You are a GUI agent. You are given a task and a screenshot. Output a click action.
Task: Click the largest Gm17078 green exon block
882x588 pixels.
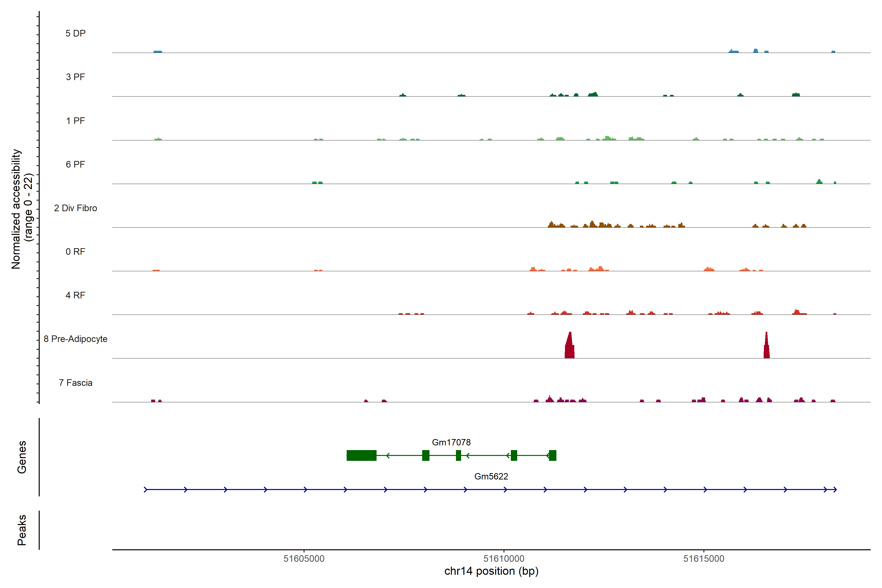coord(361,455)
